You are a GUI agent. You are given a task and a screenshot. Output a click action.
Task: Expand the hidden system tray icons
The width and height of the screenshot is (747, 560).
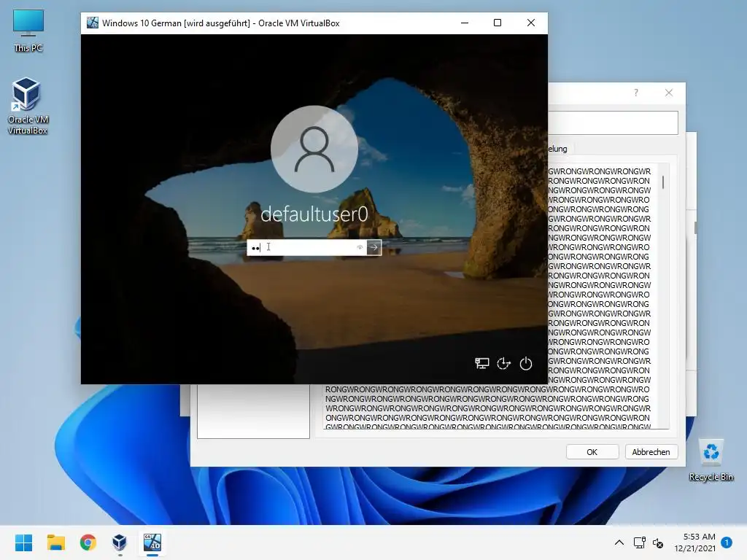(619, 542)
